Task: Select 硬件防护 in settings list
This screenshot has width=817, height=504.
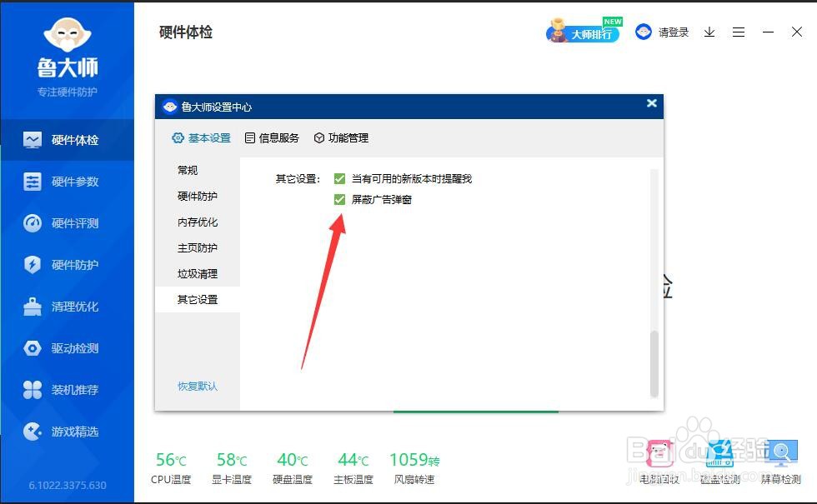Action: (x=198, y=197)
